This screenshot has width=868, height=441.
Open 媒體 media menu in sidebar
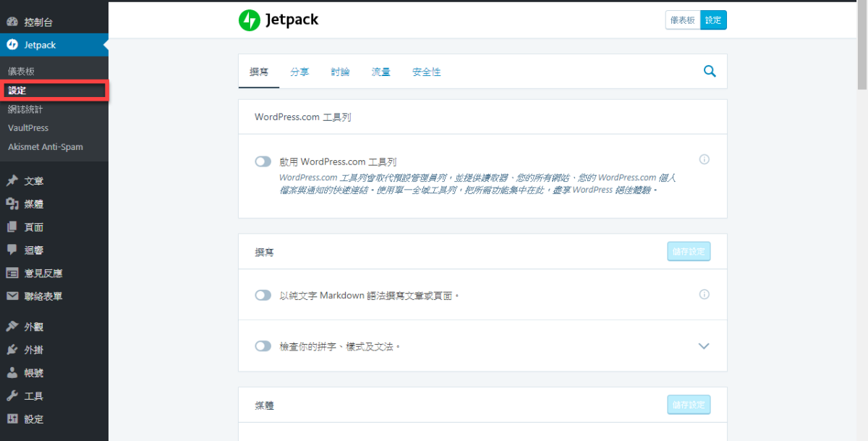pos(54,204)
